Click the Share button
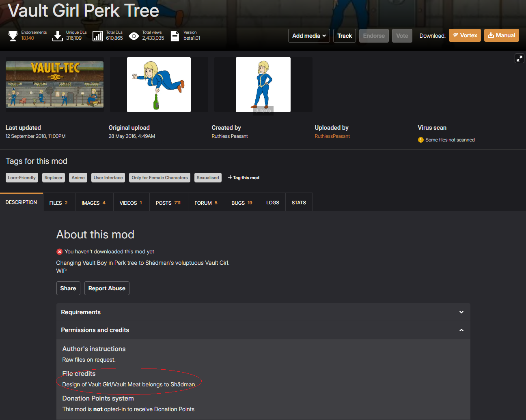The image size is (526, 420). click(x=68, y=288)
